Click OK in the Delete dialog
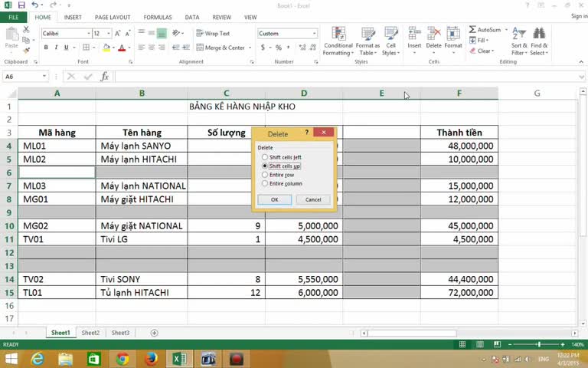The image size is (588, 368). pyautogui.click(x=275, y=200)
